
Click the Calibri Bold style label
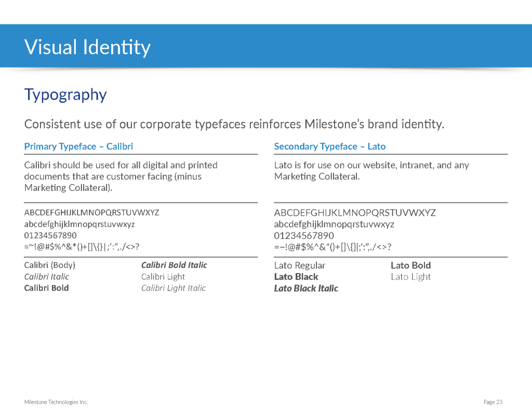pos(46,288)
